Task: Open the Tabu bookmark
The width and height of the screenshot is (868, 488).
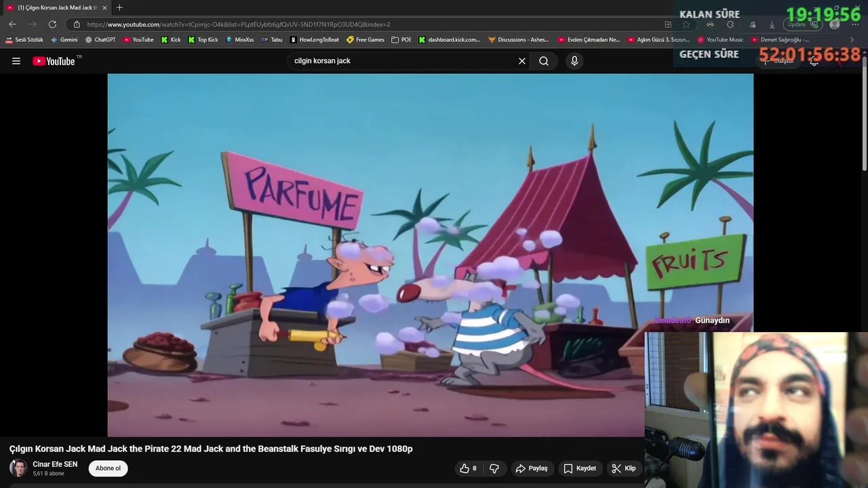Action: click(272, 40)
